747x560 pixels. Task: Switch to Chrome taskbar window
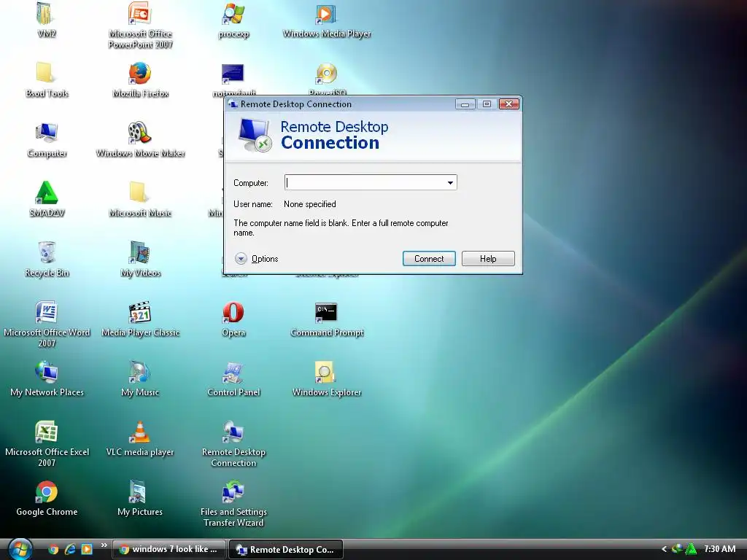pos(169,549)
